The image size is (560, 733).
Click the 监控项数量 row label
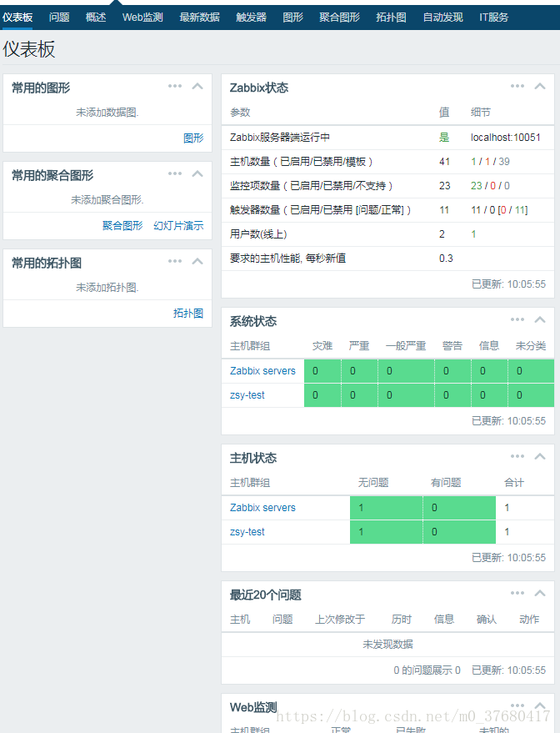click(x=311, y=186)
